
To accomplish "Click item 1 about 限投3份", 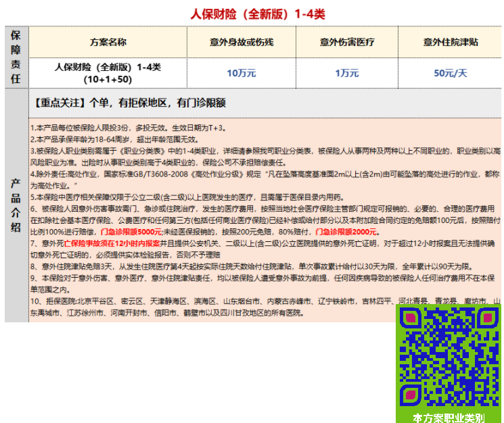I will coord(129,128).
